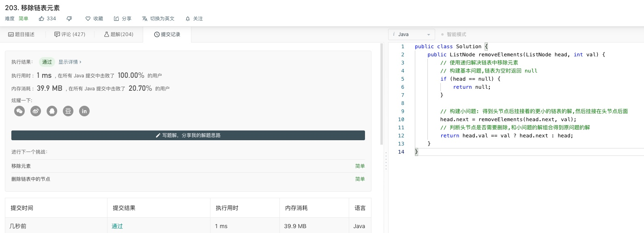Click 显示详情 to show details
This screenshot has height=233, width=644.
tap(70, 62)
